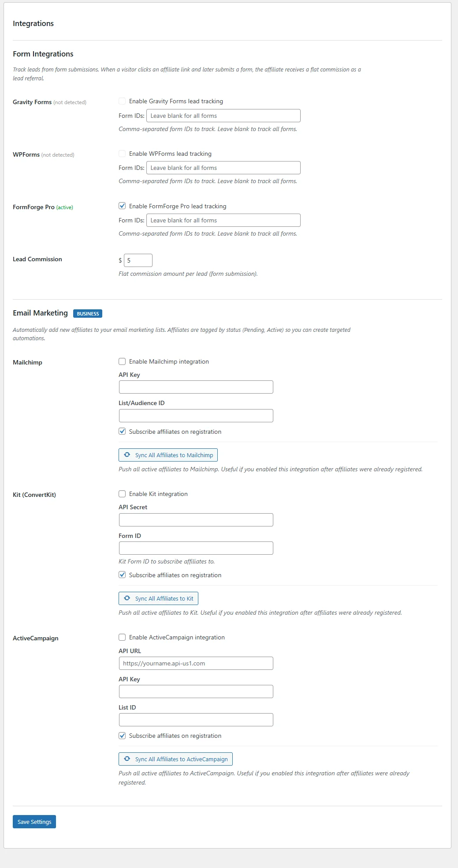Click Sync All Affiliates to Mailchimp
This screenshot has height=868, width=458.
click(168, 455)
